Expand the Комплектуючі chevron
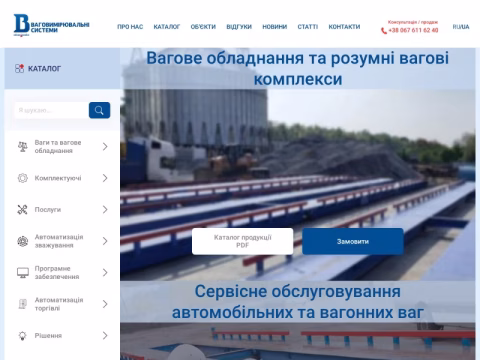The width and height of the screenshot is (480, 360). pyautogui.click(x=105, y=178)
